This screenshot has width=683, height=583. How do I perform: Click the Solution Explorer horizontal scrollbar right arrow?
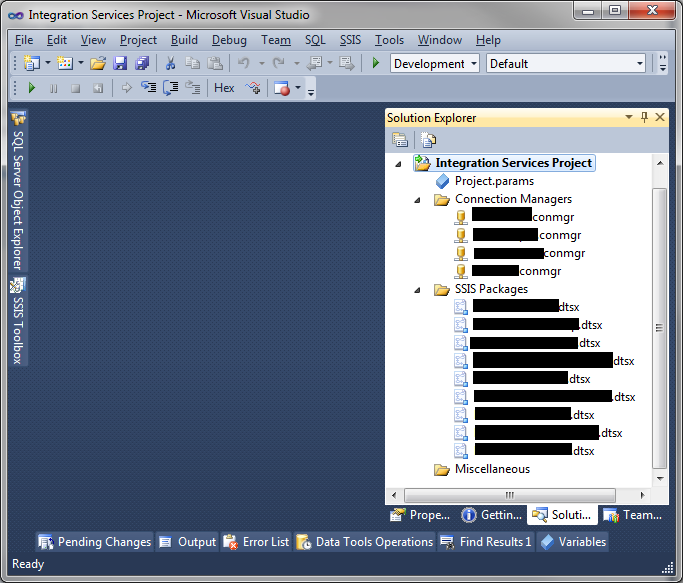pos(642,495)
